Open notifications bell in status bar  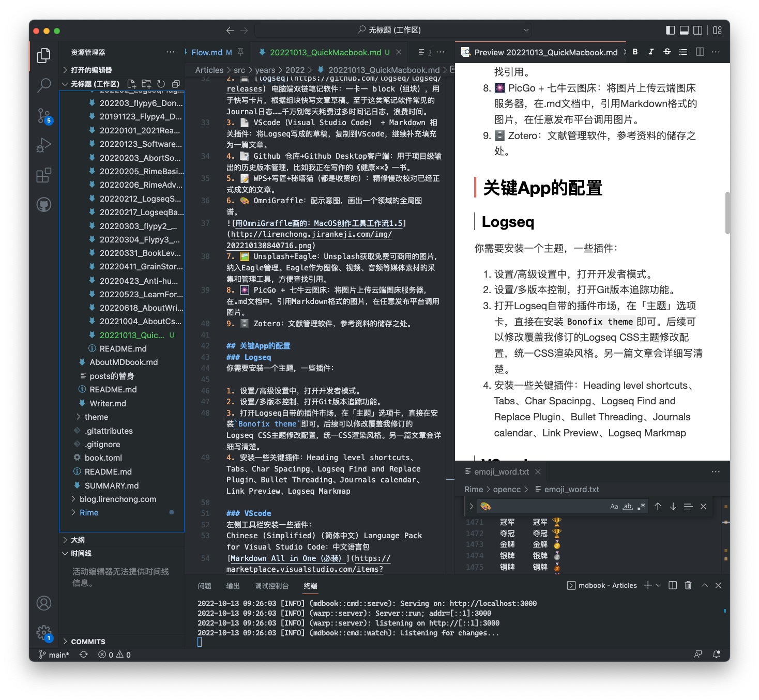click(x=717, y=655)
